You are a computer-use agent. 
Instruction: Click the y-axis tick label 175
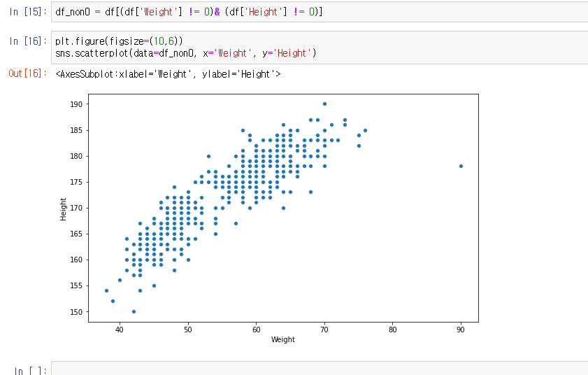76,182
